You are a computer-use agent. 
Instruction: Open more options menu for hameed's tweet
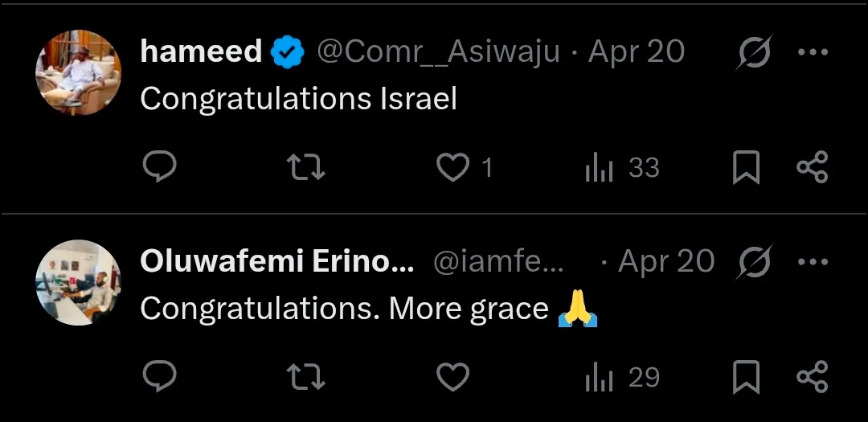pyautogui.click(x=812, y=52)
